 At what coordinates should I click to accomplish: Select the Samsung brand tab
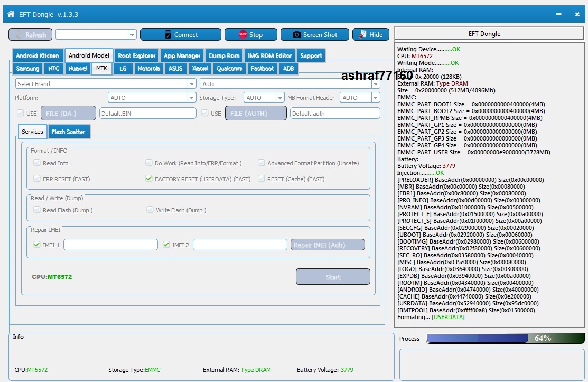tap(27, 69)
